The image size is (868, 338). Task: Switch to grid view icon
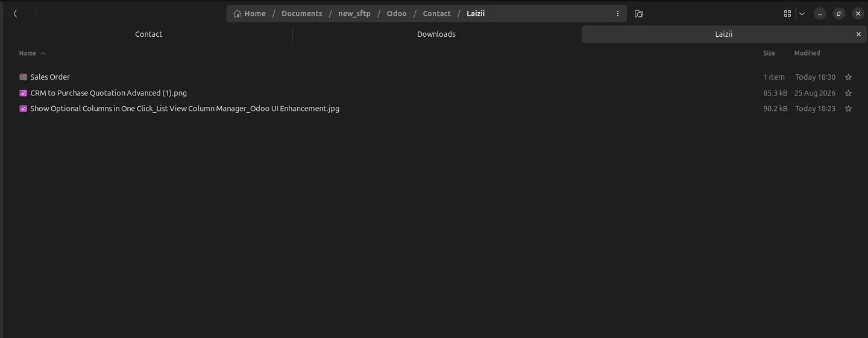(787, 13)
